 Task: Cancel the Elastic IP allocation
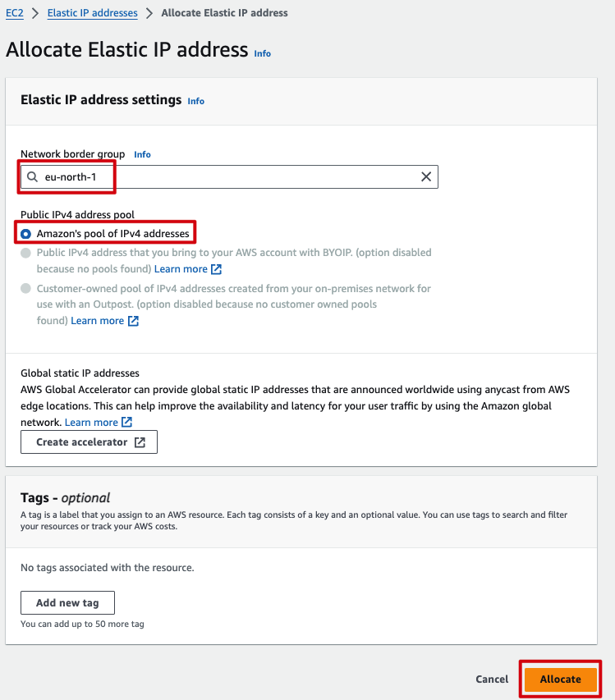click(x=492, y=679)
